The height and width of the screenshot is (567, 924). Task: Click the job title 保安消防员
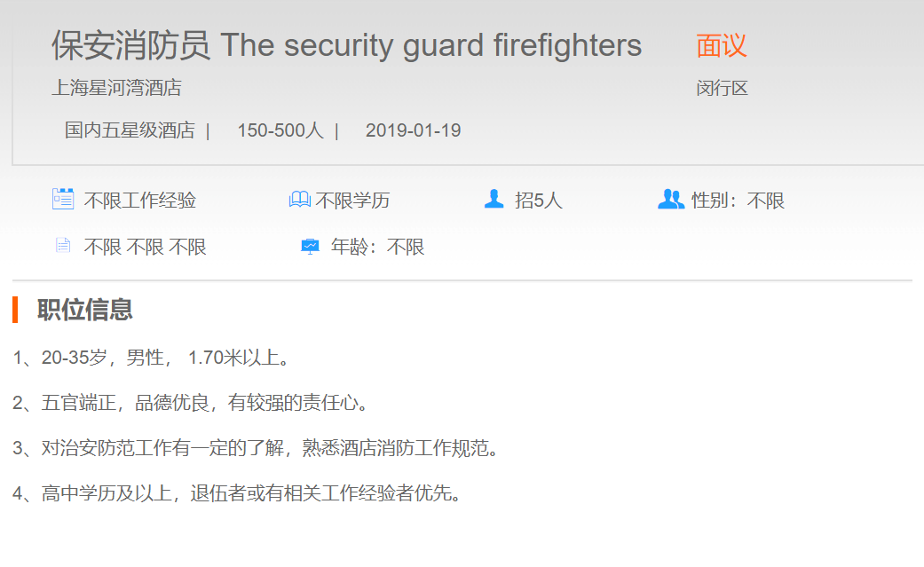[x=130, y=45]
